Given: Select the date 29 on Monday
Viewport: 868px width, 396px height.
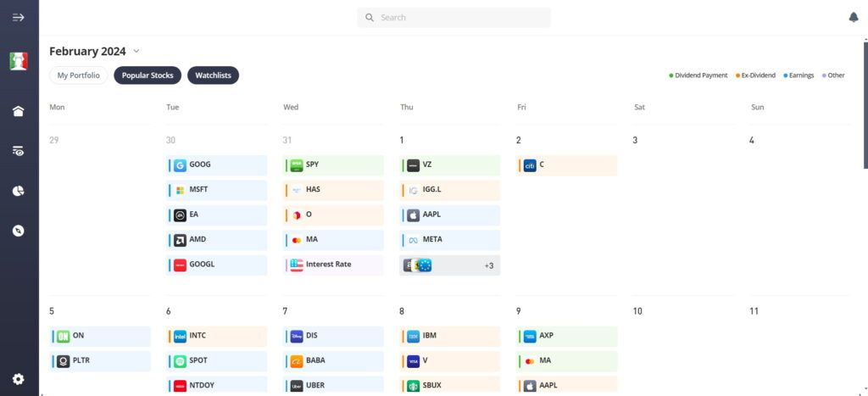Looking at the screenshot, I should 53,141.
